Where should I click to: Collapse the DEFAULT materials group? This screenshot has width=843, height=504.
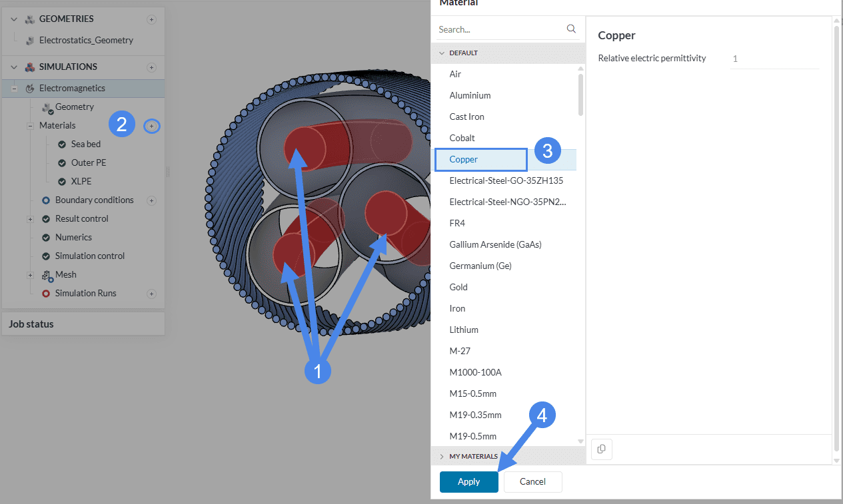pos(441,53)
